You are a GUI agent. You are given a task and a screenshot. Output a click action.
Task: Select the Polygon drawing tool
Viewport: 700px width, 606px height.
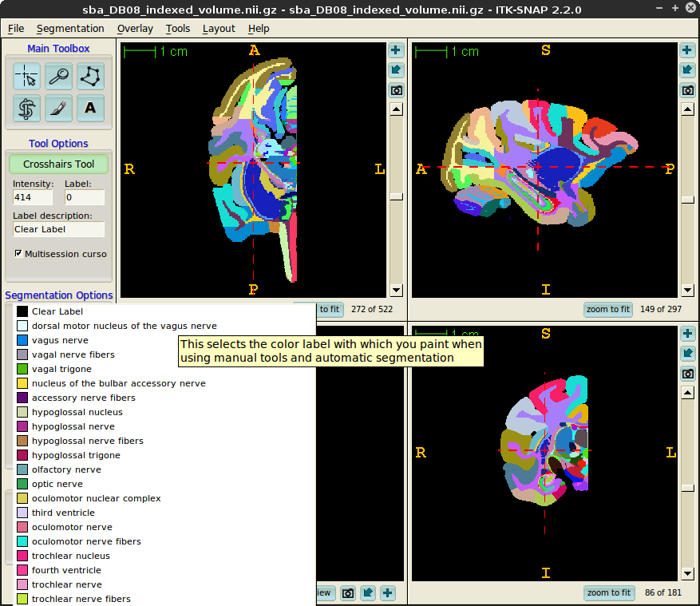[x=90, y=77]
